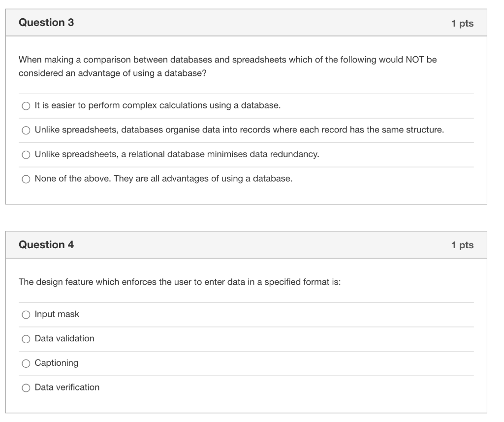
Task: Click the '1 pts' label of Question 3
Action: pyautogui.click(x=462, y=23)
